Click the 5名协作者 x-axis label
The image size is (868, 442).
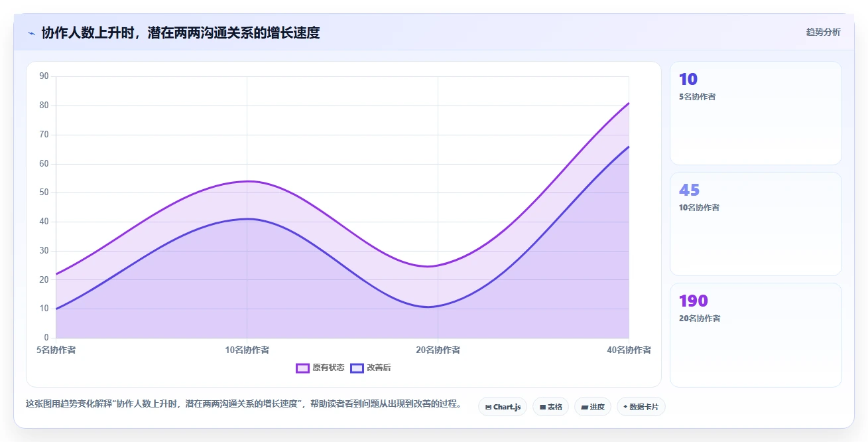pos(56,350)
